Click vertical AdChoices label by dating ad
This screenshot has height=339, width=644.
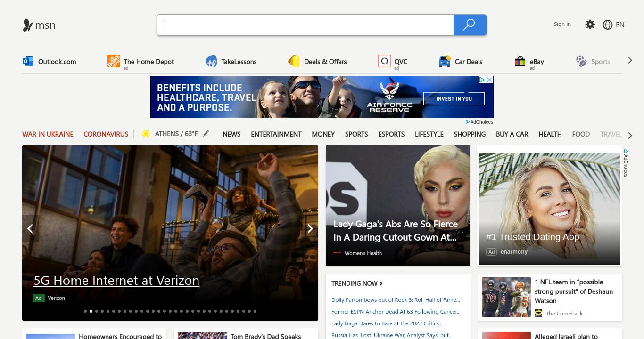point(626,163)
